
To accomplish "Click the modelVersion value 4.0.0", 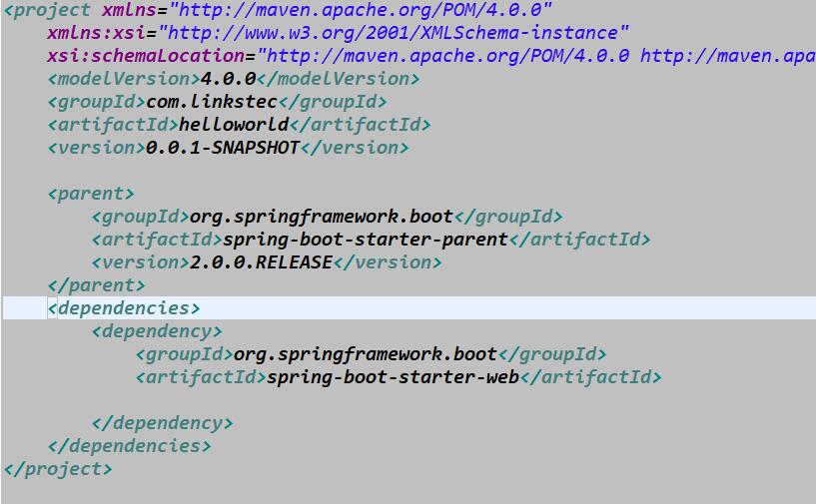I will [228, 79].
